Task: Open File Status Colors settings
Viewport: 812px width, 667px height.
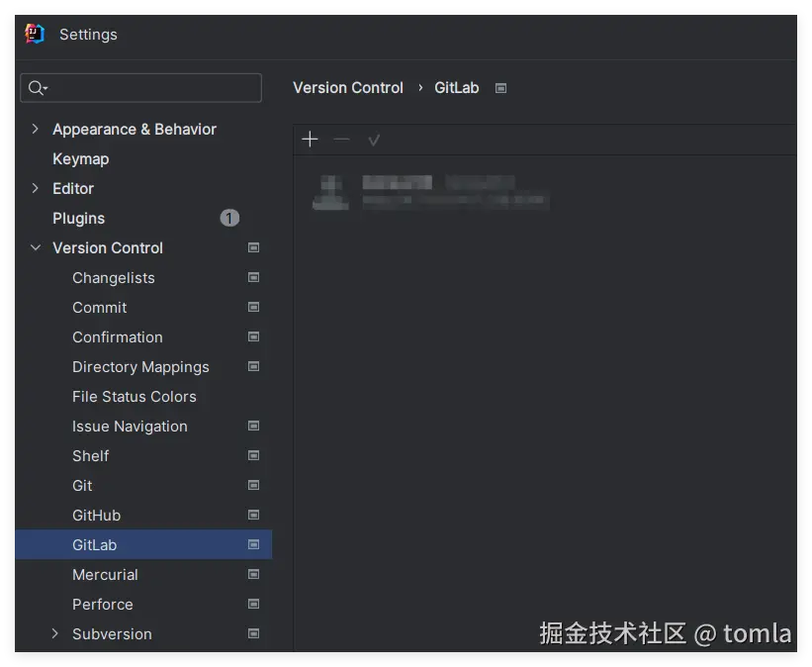Action: 135,397
